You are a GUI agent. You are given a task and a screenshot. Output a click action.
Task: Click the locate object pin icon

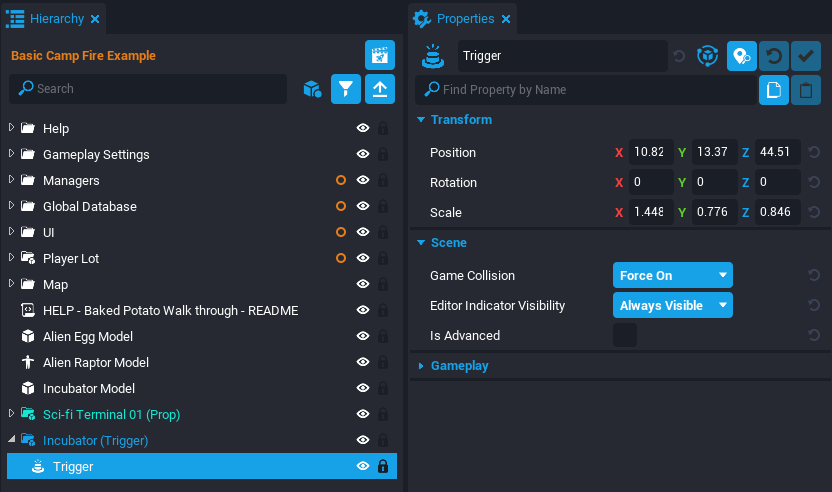[x=741, y=56]
